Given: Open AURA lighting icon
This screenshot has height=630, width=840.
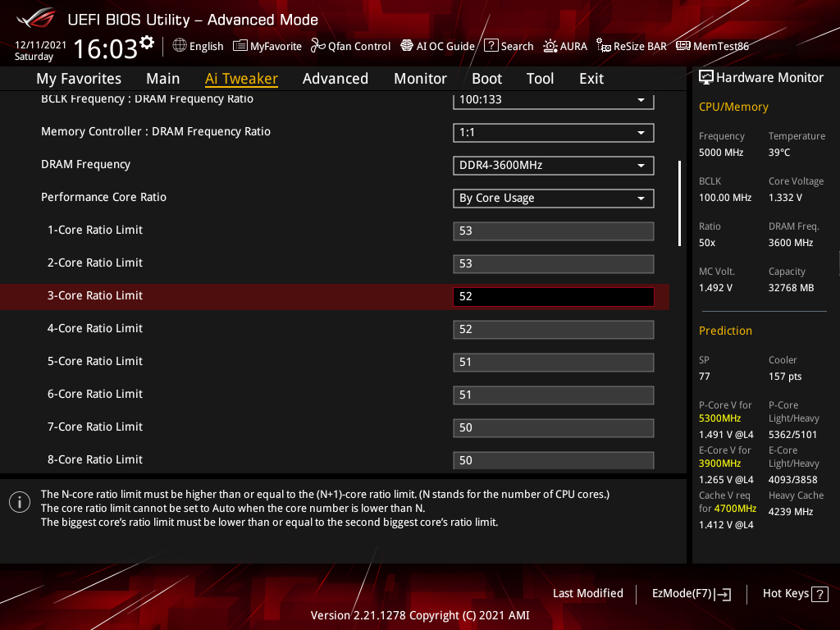Looking at the screenshot, I should pos(550,46).
